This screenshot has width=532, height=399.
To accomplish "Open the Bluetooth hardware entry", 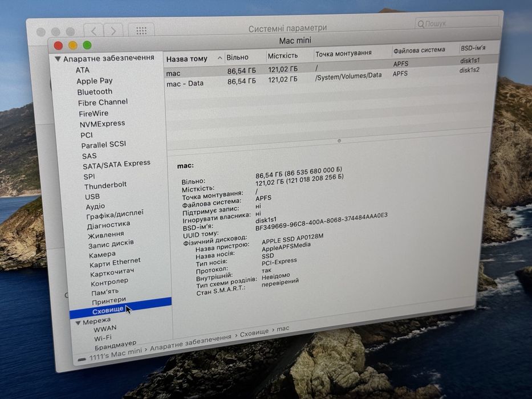I will tap(95, 92).
